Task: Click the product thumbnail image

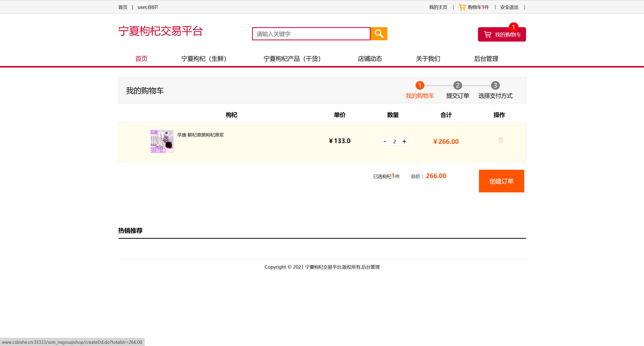Action: point(162,142)
